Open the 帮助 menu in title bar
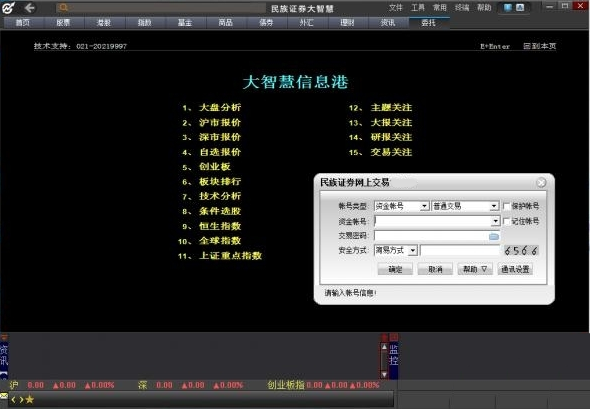This screenshot has width=590, height=409. [484, 8]
